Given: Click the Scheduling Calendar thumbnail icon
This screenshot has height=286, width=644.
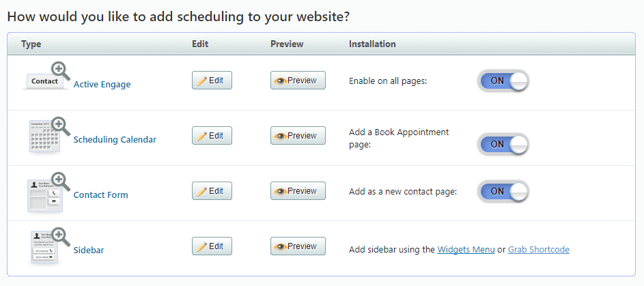Looking at the screenshot, I should click(48, 135).
